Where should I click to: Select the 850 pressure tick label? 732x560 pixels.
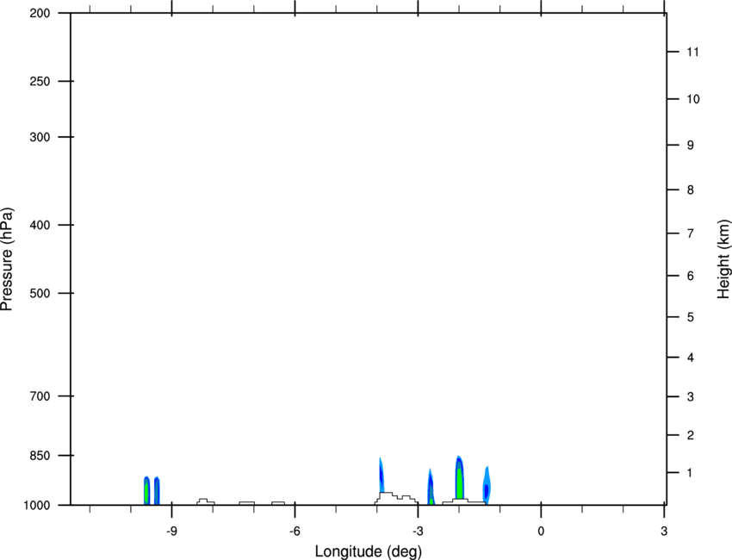[x=40, y=456]
